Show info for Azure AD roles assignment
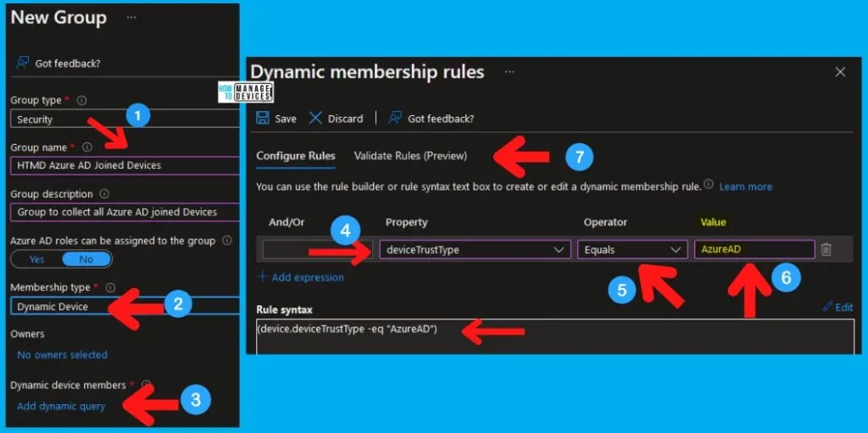This screenshot has height=433, width=868. [226, 241]
